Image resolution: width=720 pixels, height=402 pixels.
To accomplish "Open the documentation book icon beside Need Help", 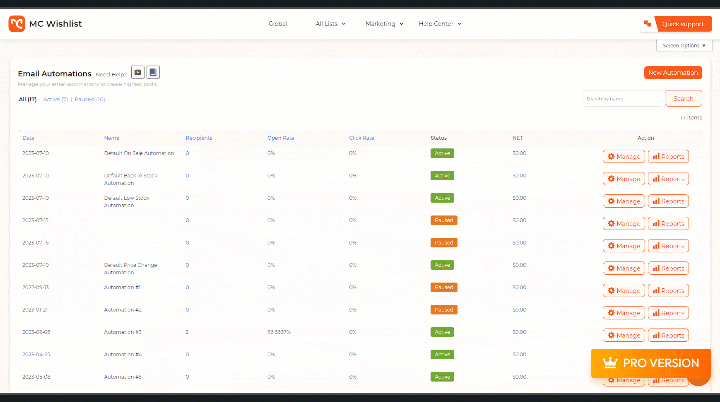I will click(153, 73).
